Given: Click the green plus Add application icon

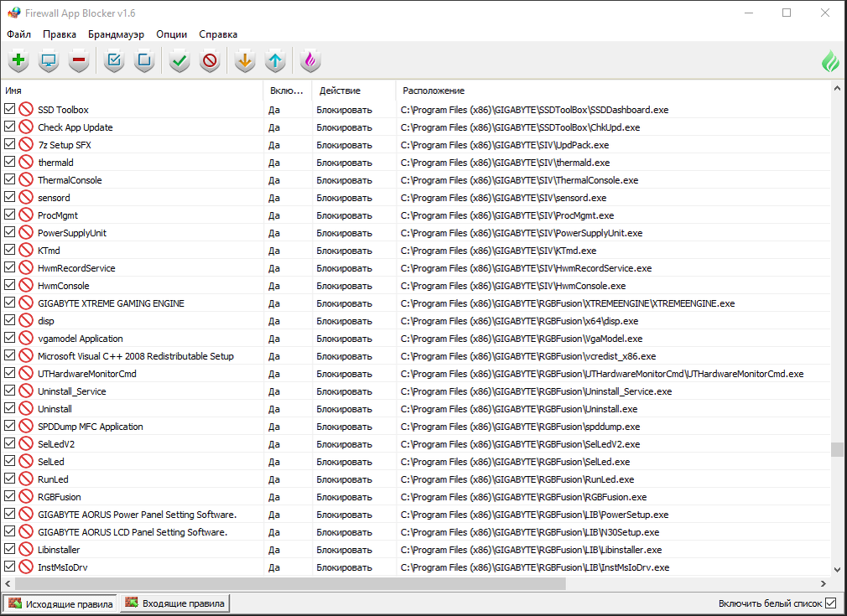Looking at the screenshot, I should (18, 60).
